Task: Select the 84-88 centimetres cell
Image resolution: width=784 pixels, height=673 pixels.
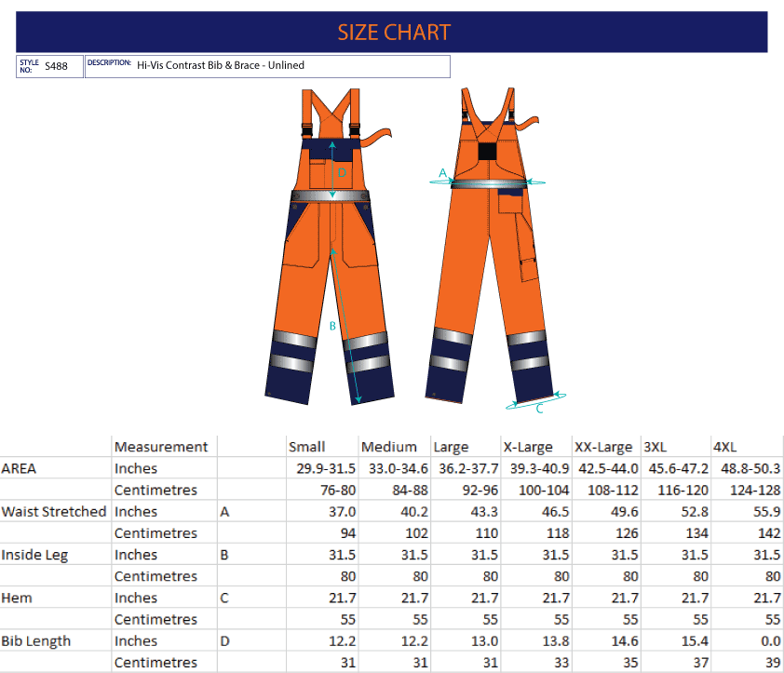Action: pos(410,490)
